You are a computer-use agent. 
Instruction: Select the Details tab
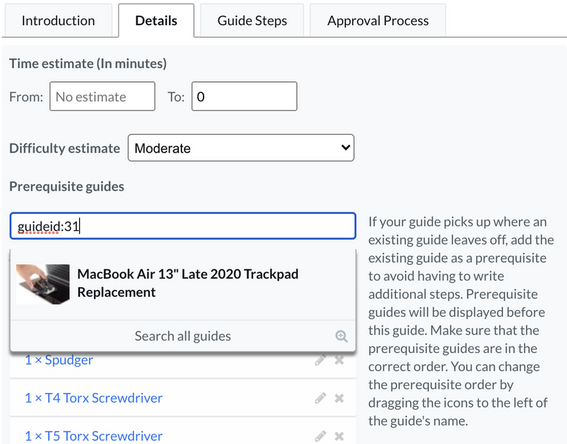click(156, 21)
